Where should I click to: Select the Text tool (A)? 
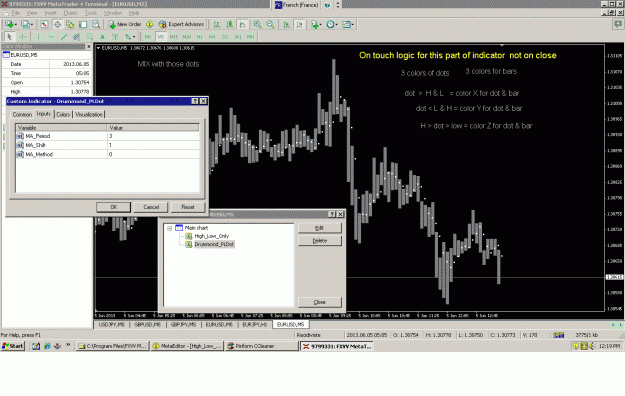102,37
